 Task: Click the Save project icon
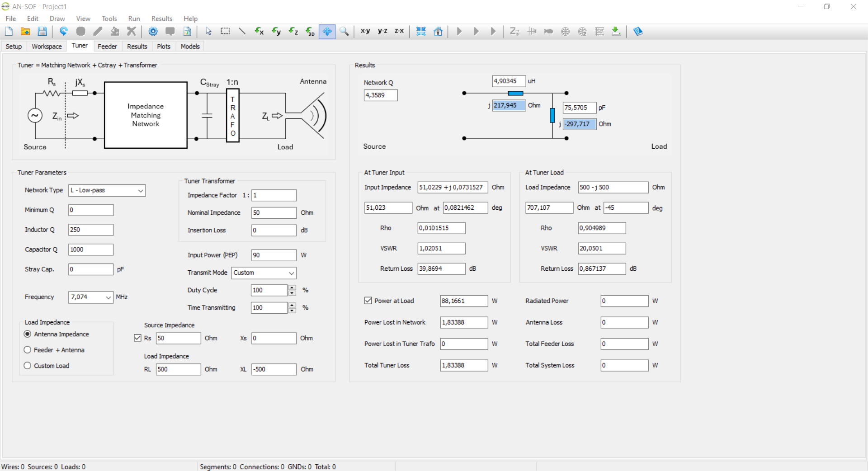pyautogui.click(x=42, y=31)
